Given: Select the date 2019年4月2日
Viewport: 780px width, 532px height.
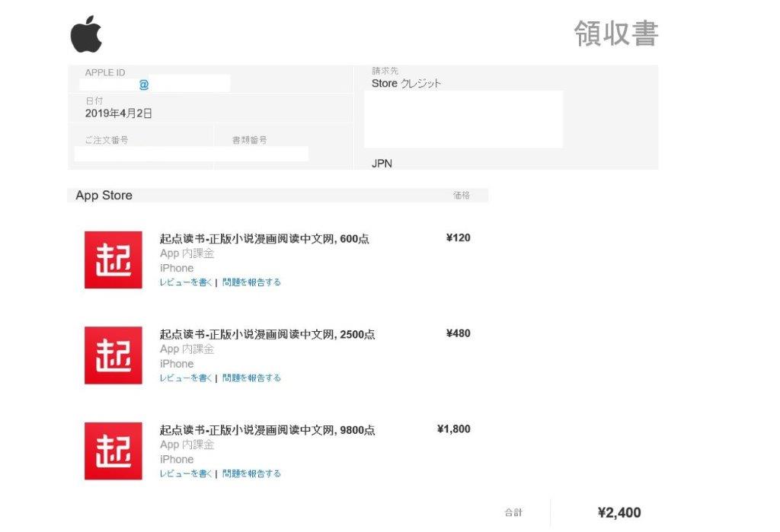Looking at the screenshot, I should [118, 113].
